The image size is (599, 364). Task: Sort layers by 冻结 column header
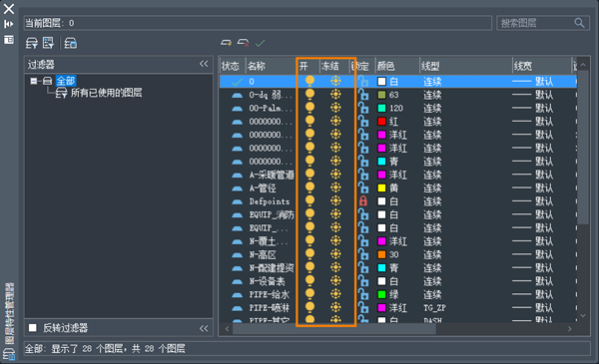[x=330, y=67]
